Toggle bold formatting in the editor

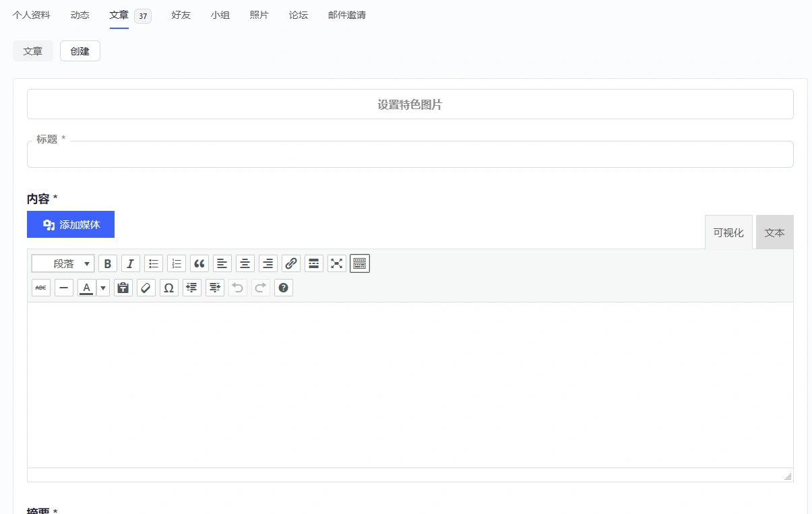click(108, 263)
